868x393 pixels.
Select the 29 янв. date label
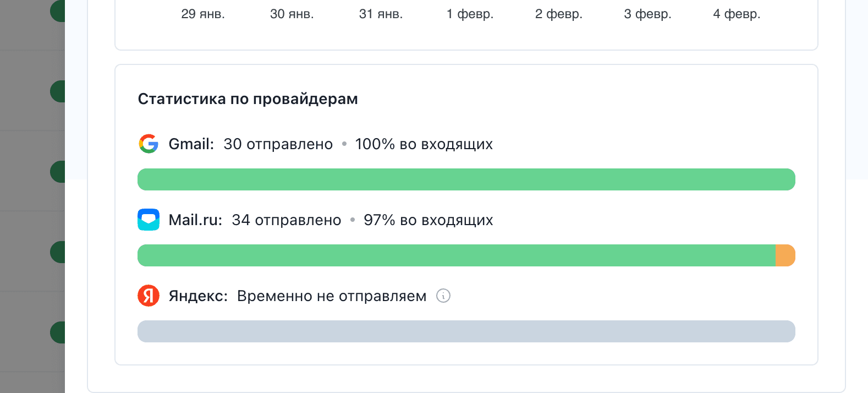pyautogui.click(x=203, y=14)
